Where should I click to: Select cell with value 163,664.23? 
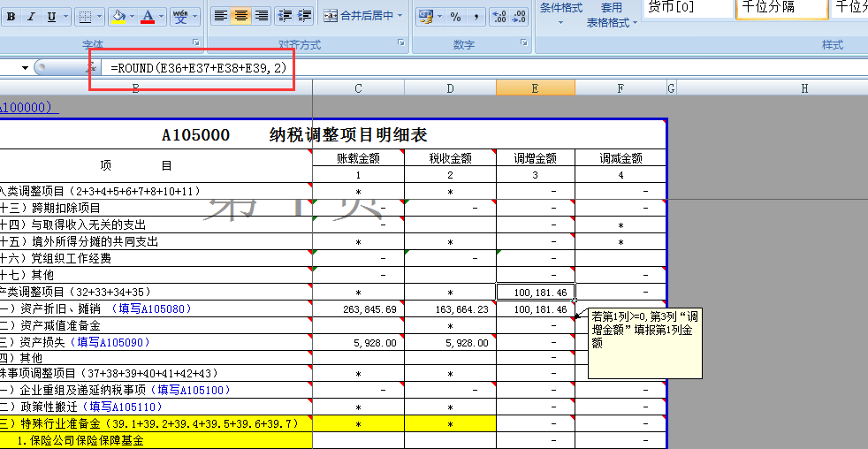[450, 308]
